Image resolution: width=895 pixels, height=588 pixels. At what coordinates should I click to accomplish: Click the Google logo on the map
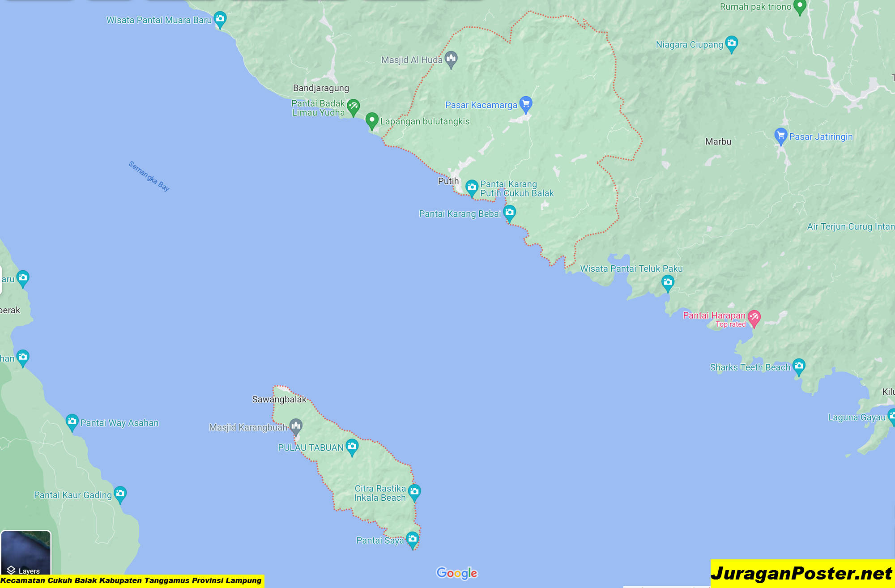coord(457,573)
